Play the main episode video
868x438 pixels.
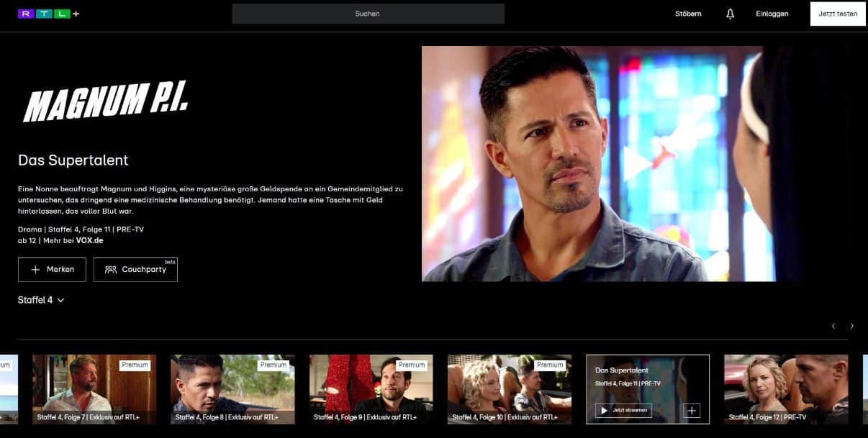(638, 163)
